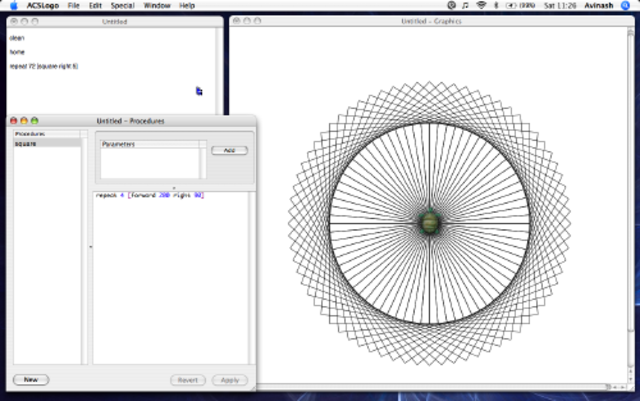
Task: Close the Untitled Graphics window
Action: (x=236, y=20)
